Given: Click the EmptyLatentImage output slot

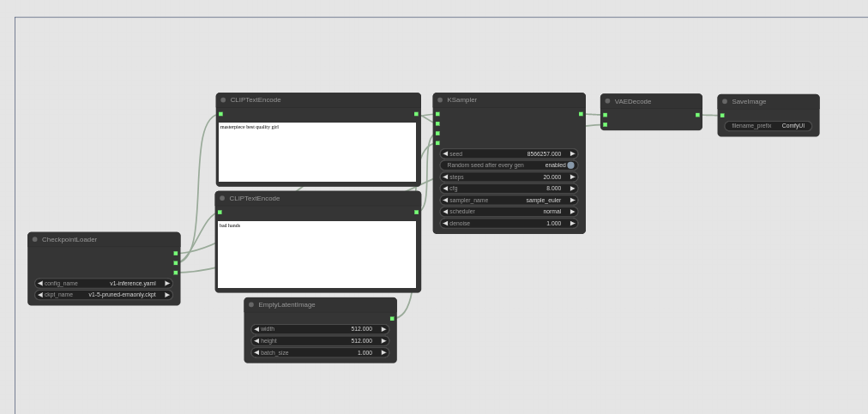Looking at the screenshot, I should [x=392, y=319].
